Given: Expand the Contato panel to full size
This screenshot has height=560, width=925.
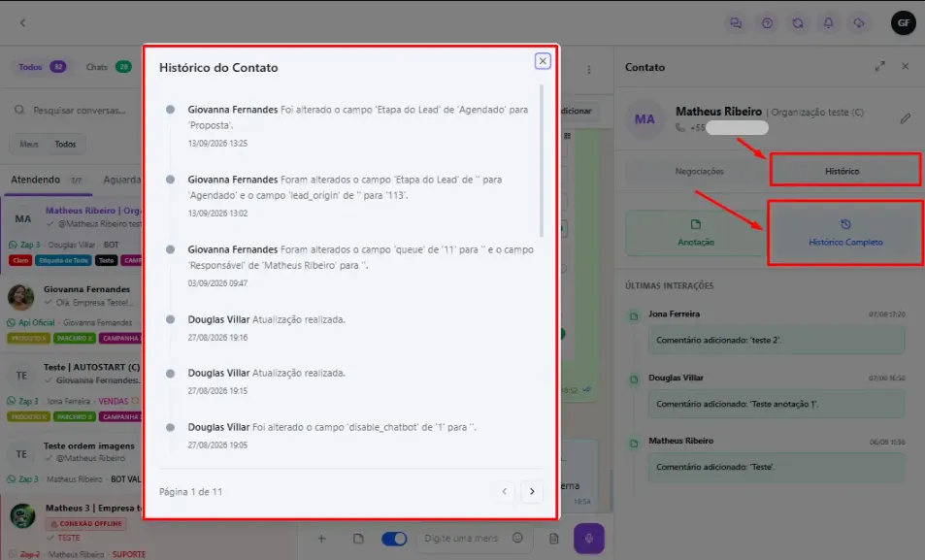Looking at the screenshot, I should 879,67.
